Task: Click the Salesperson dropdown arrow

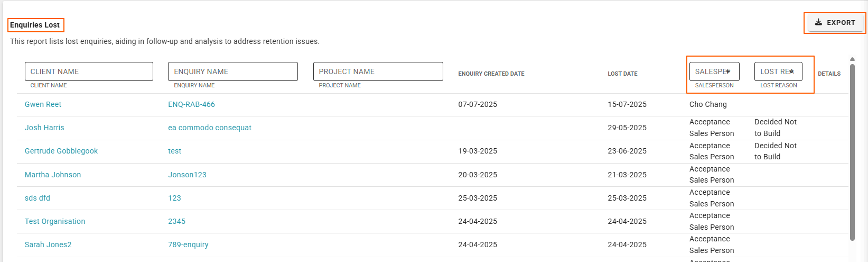Action: click(x=728, y=71)
